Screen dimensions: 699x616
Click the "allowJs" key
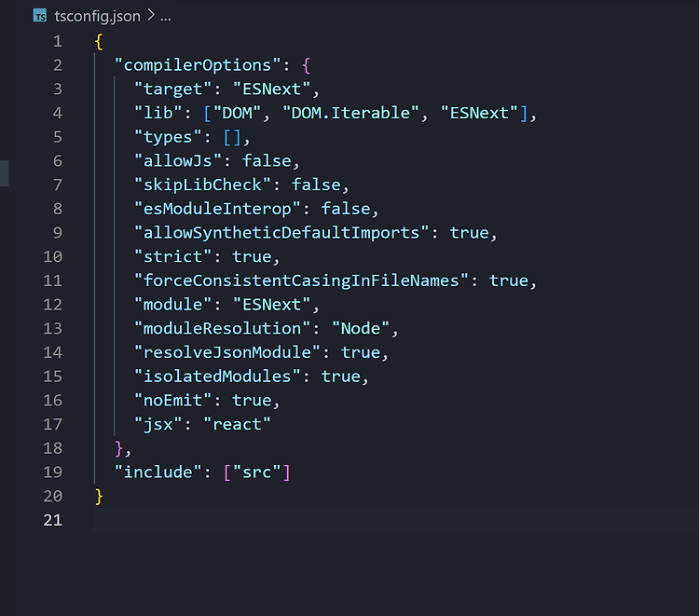click(x=177, y=161)
